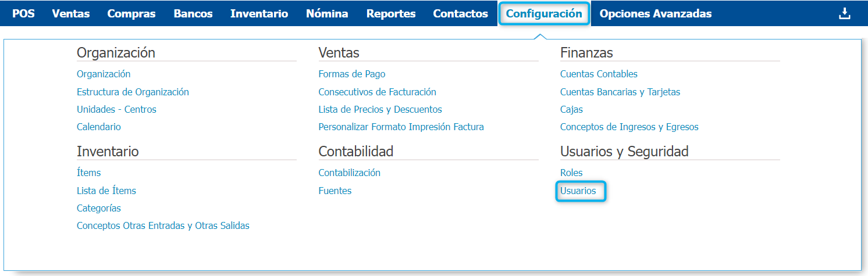Open the Categorías inventory link
This screenshot has height=276, width=868.
99,208
